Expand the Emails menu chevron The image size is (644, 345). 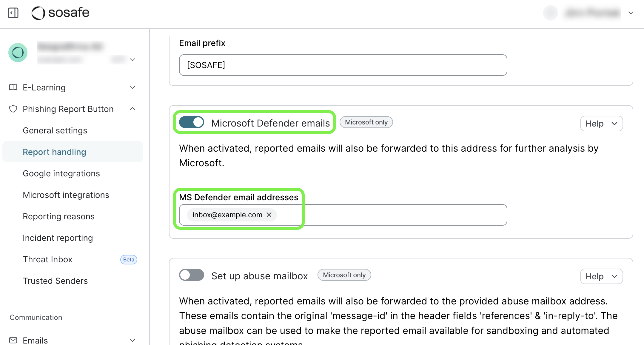coord(133,340)
